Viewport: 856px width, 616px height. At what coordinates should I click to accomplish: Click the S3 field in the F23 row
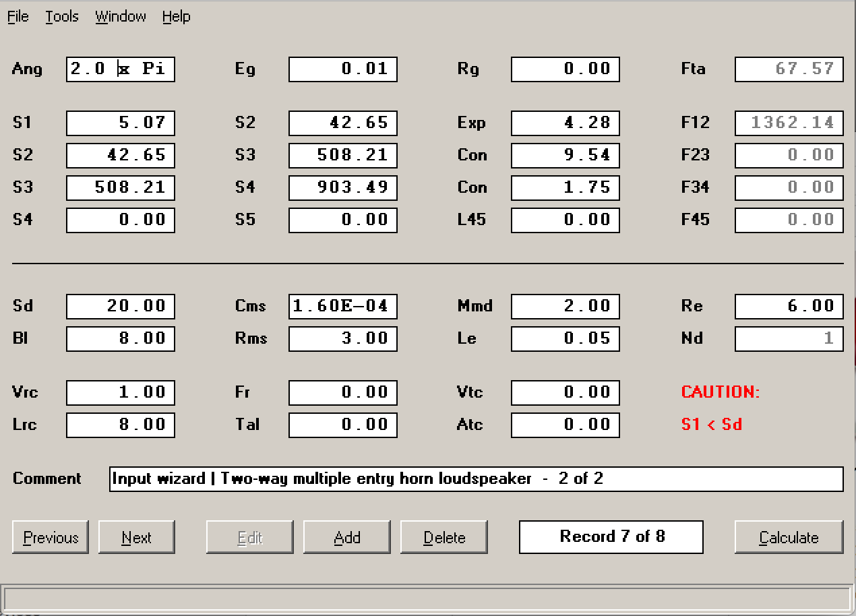click(343, 155)
